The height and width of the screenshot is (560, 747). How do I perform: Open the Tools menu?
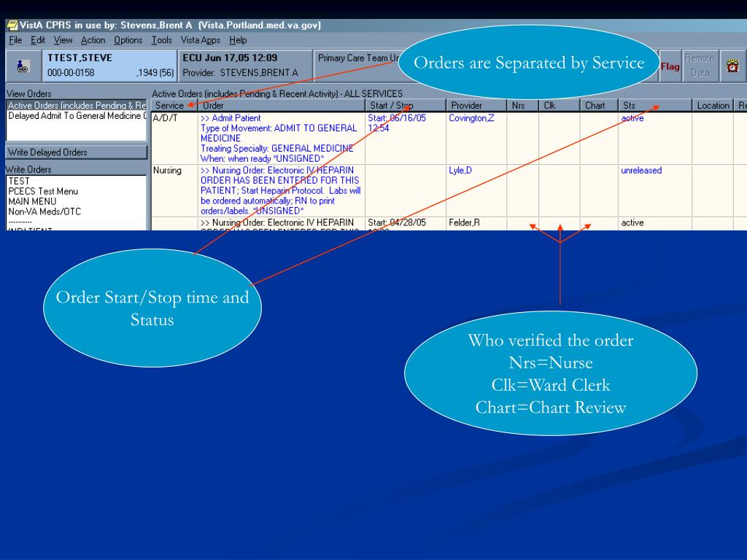tap(161, 40)
